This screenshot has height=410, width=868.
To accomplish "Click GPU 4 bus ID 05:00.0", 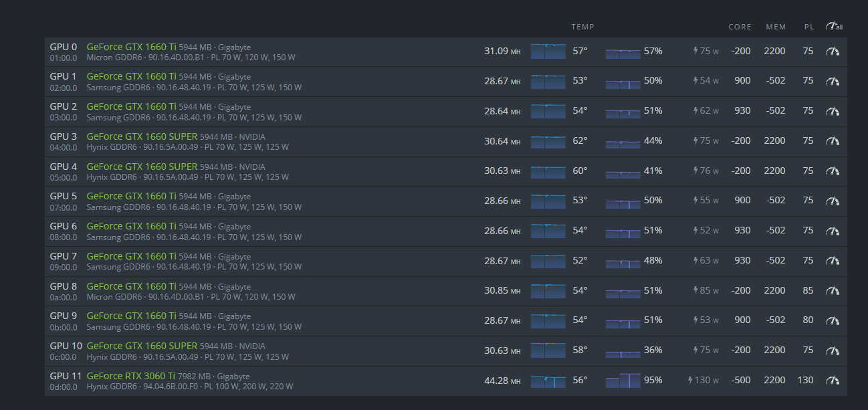I will click(63, 177).
